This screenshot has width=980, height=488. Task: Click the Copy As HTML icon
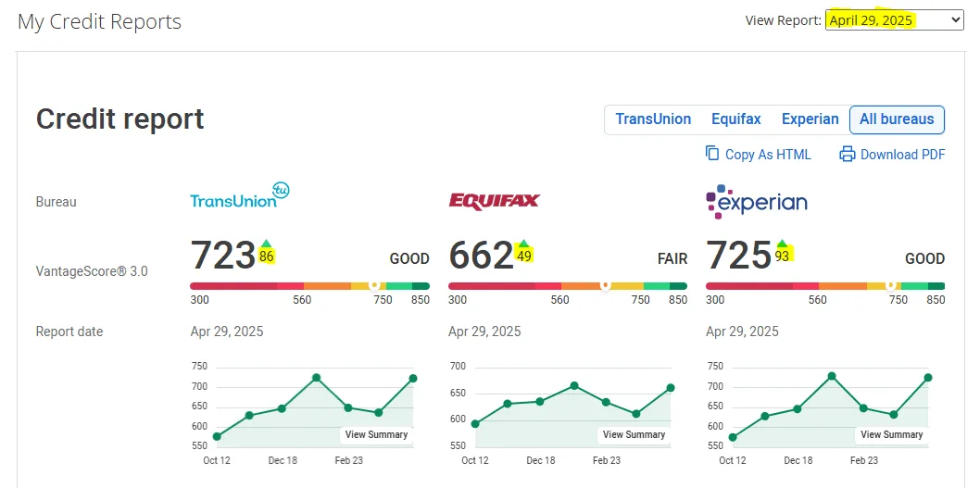tap(711, 154)
